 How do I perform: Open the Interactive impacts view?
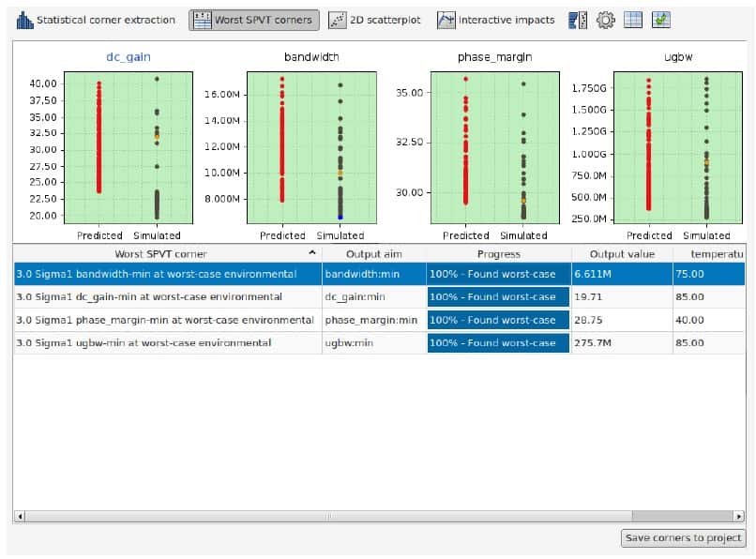point(495,21)
